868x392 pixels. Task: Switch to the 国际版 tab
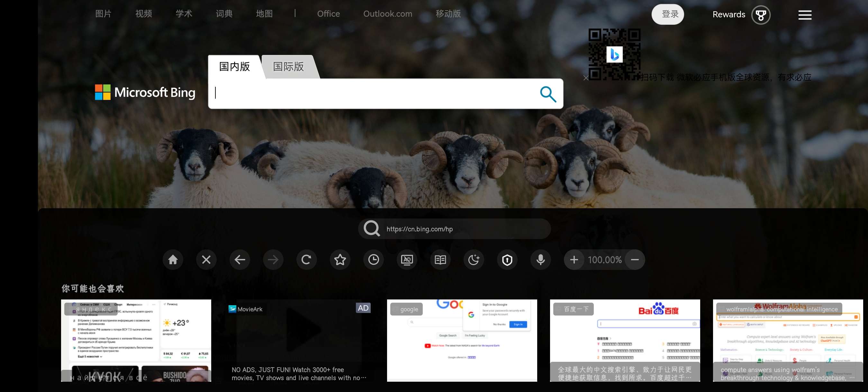pyautogui.click(x=288, y=67)
